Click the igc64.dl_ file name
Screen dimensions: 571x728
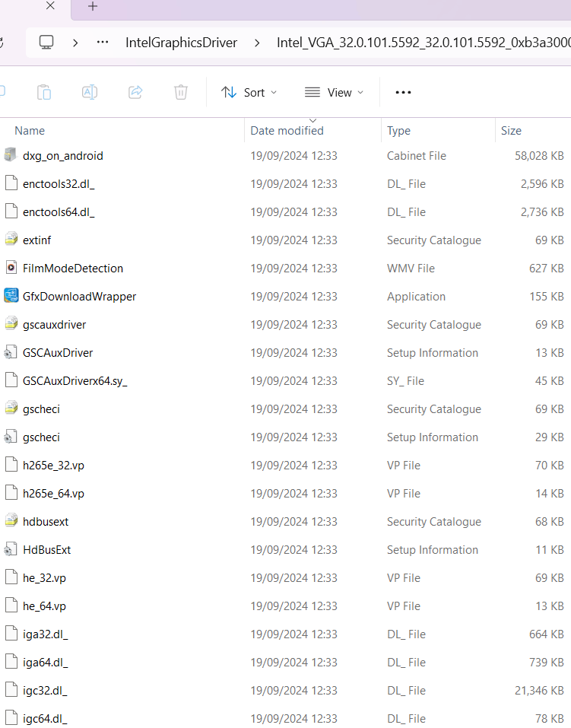(45, 719)
